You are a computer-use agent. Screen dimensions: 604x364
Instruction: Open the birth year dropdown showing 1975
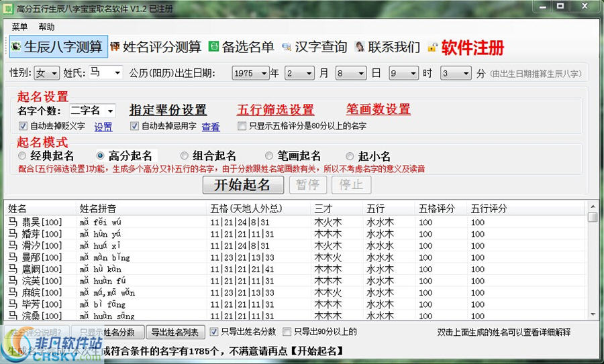[x=264, y=73]
